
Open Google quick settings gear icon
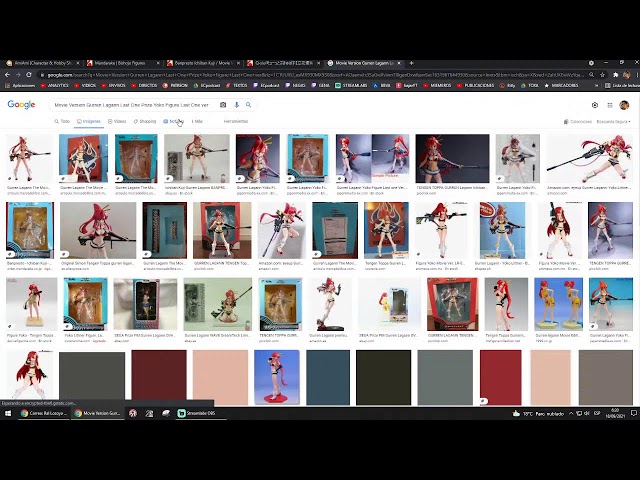[595, 105]
